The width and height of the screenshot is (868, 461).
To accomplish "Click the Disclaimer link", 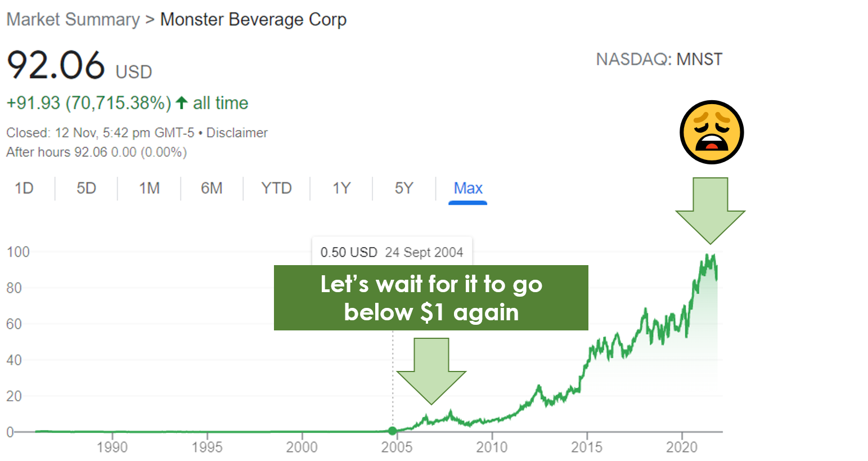I will [x=237, y=133].
